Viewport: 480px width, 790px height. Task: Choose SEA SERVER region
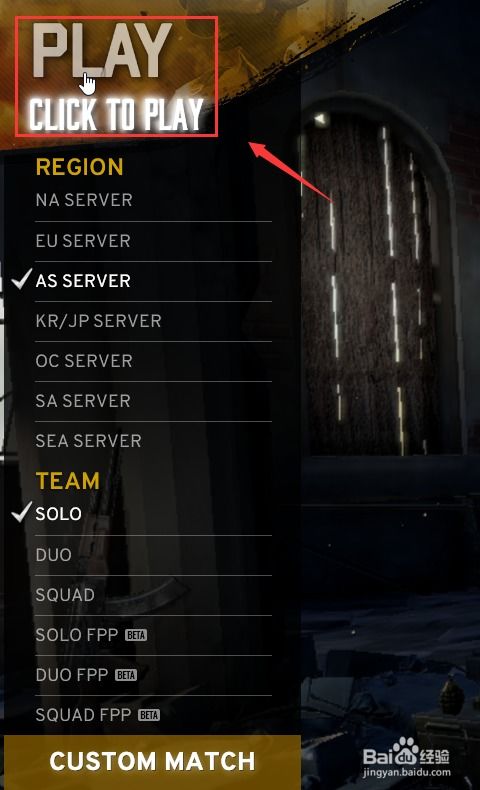pyautogui.click(x=153, y=441)
